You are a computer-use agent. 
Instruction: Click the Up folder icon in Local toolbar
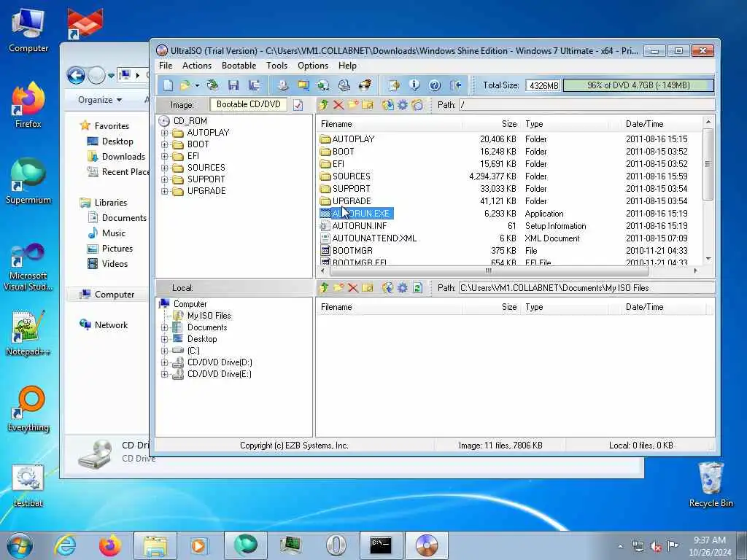(324, 287)
